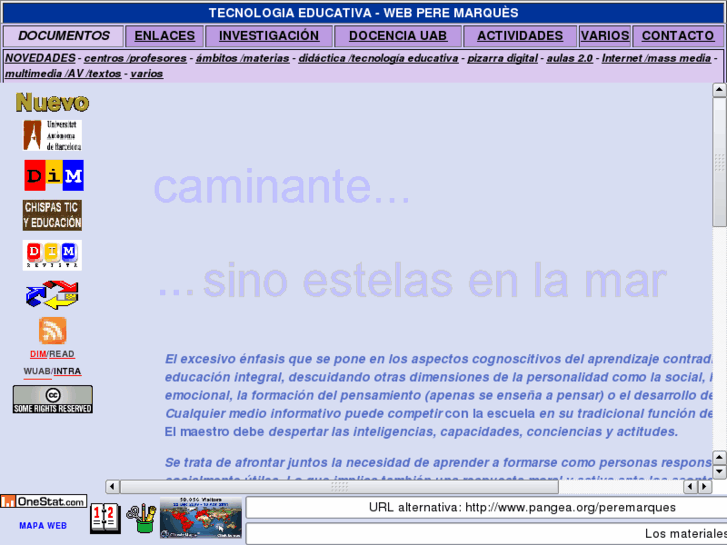Viewport: 727px width, 545px height.
Task: Click the 1-2 calendar book icon
Action: (x=105, y=518)
